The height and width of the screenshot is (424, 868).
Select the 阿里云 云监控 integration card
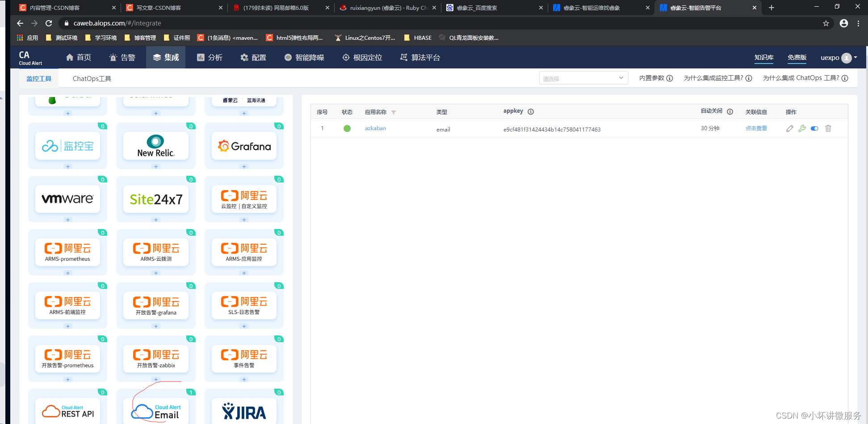coord(244,199)
